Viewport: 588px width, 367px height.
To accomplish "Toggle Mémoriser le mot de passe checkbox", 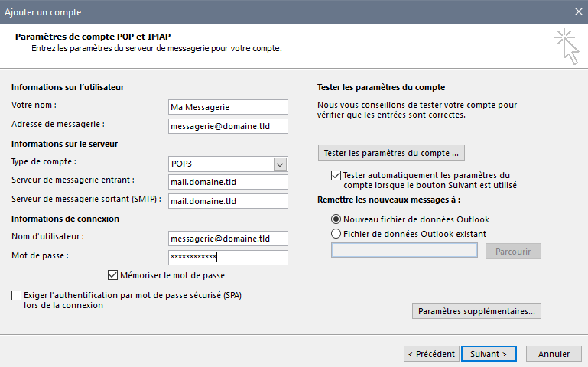I will coord(112,275).
